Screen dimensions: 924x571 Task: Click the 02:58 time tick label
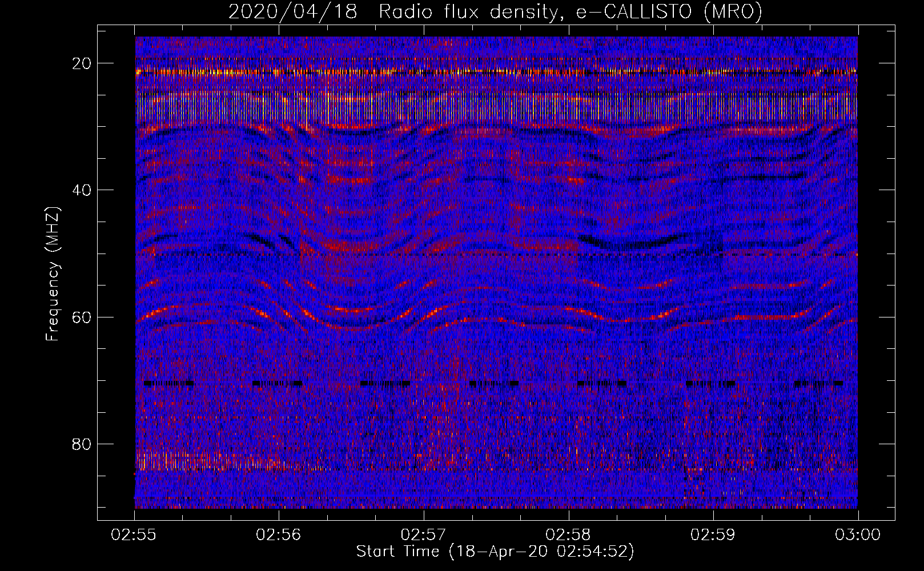pos(568,535)
